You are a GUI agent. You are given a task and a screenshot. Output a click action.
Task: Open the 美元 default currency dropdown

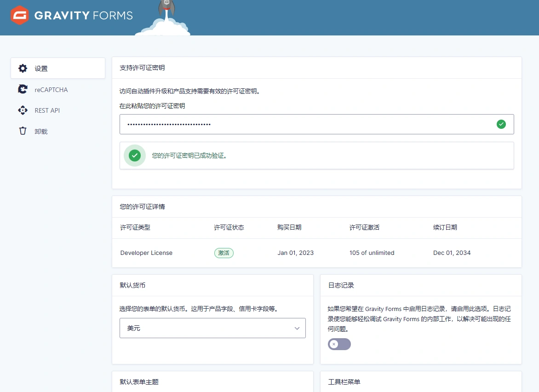click(212, 328)
